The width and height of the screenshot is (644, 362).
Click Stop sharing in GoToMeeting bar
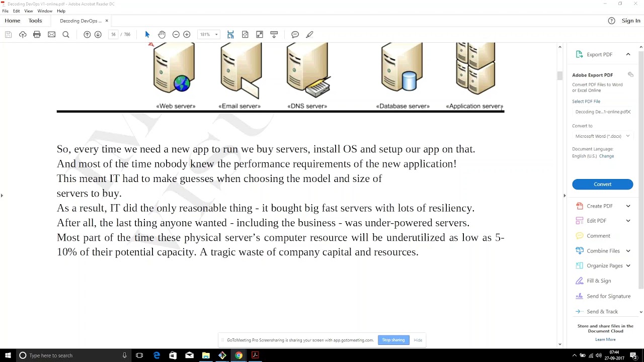click(393, 340)
